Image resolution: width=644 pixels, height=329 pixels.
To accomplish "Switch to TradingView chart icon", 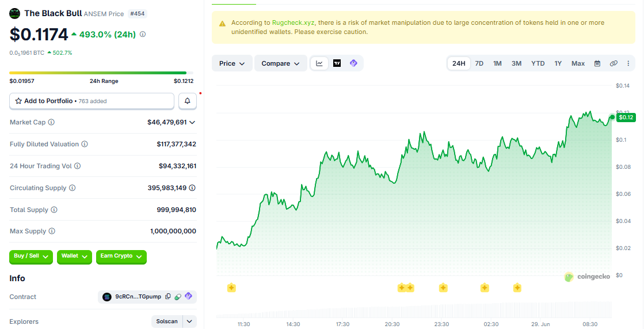I will click(x=337, y=63).
